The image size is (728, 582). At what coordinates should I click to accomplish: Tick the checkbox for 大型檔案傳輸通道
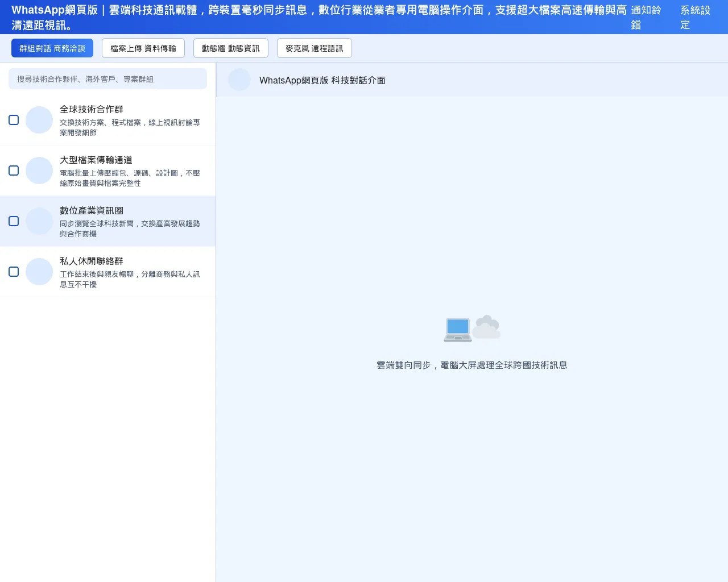pyautogui.click(x=14, y=171)
